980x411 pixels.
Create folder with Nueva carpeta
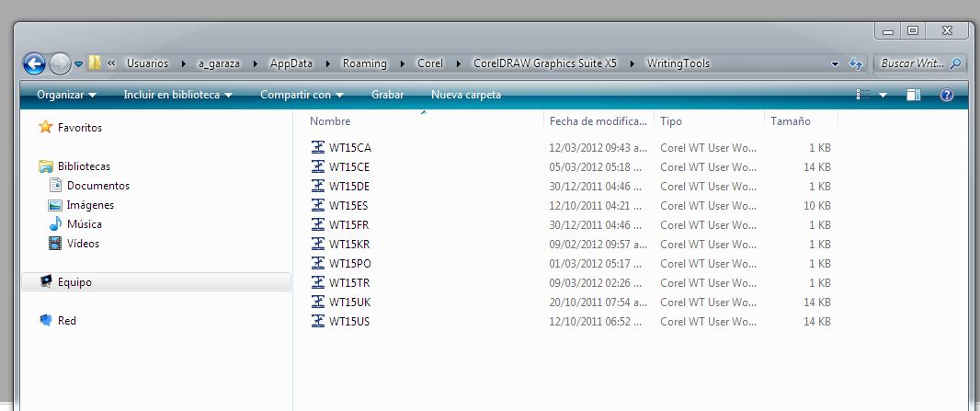point(466,95)
